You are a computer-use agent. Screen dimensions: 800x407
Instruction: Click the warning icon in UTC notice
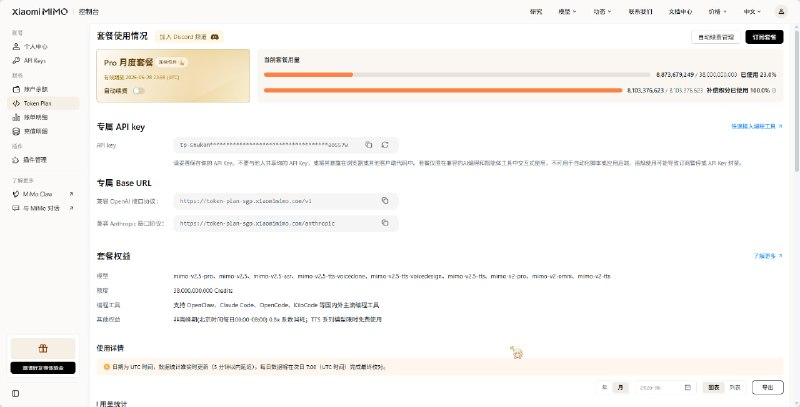(107, 367)
